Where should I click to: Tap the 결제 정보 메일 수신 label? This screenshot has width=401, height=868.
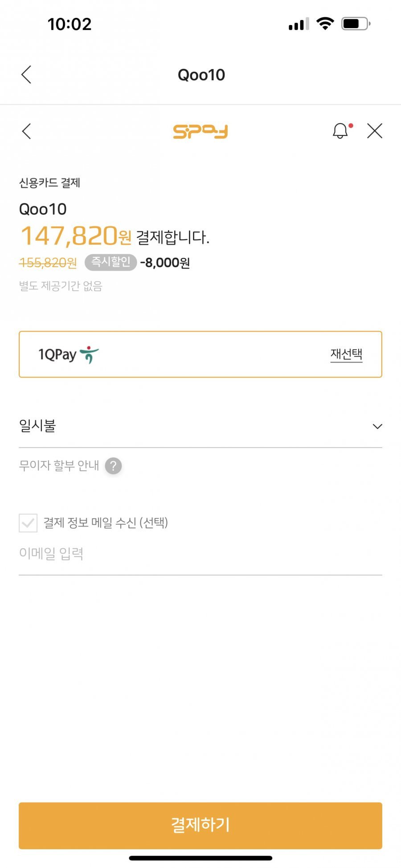click(106, 522)
